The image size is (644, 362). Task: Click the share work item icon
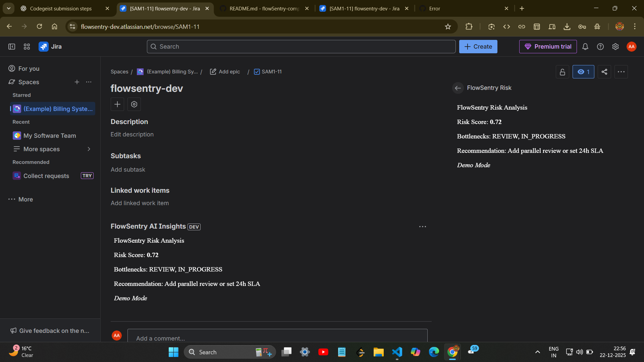604,72
